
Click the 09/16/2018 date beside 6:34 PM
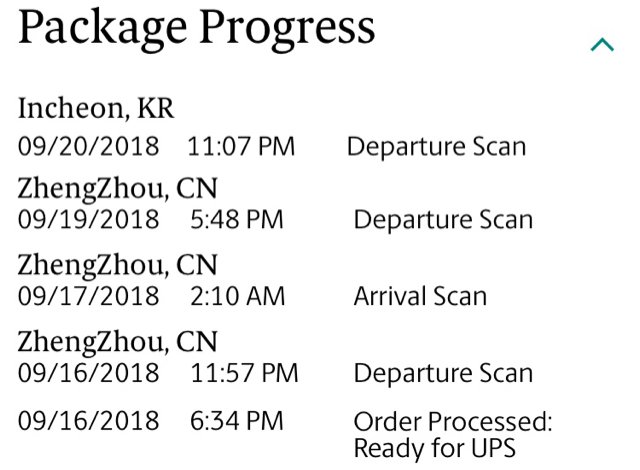coord(88,421)
